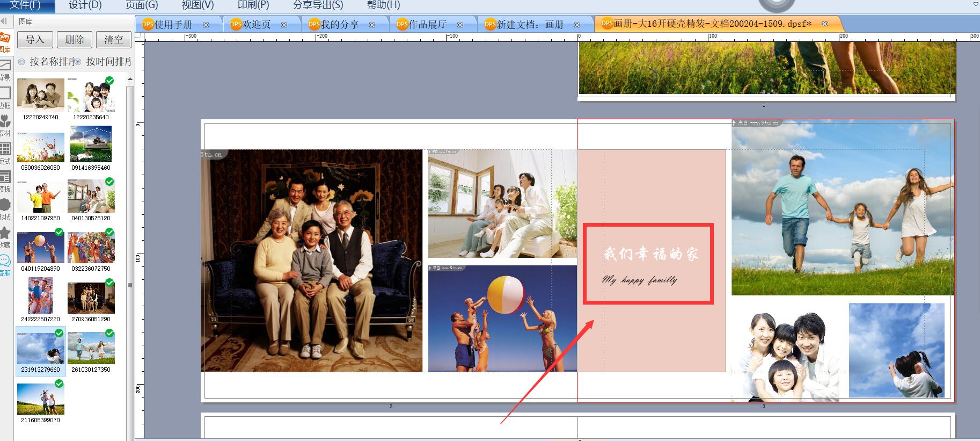The height and width of the screenshot is (441, 980).
Task: Select the living room family photo on canvas
Action: pos(502,204)
